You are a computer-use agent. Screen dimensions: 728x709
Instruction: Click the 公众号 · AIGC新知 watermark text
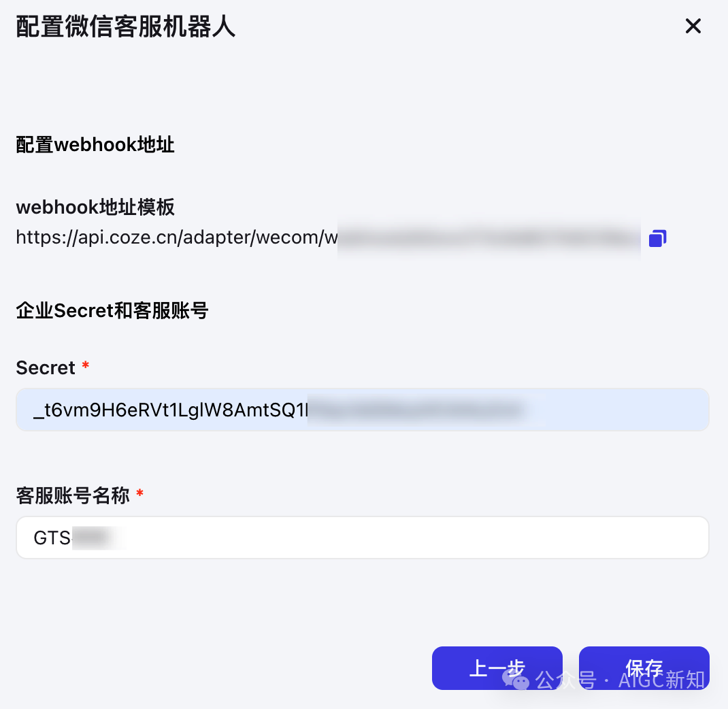coord(621,680)
